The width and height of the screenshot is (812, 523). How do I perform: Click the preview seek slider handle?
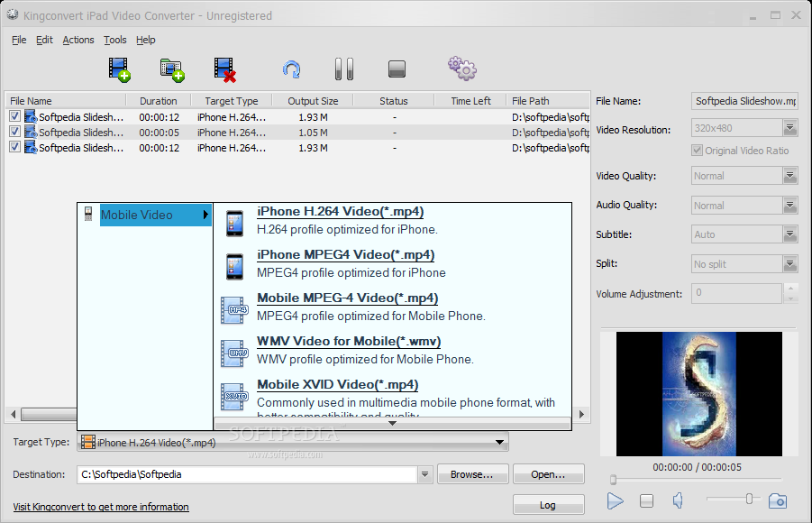point(613,480)
